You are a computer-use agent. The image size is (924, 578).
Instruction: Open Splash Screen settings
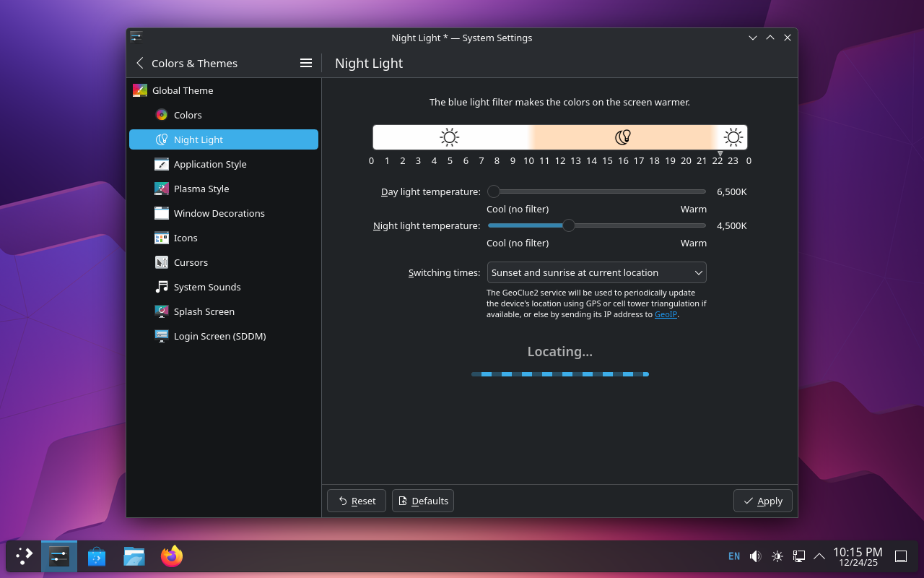coord(204,311)
